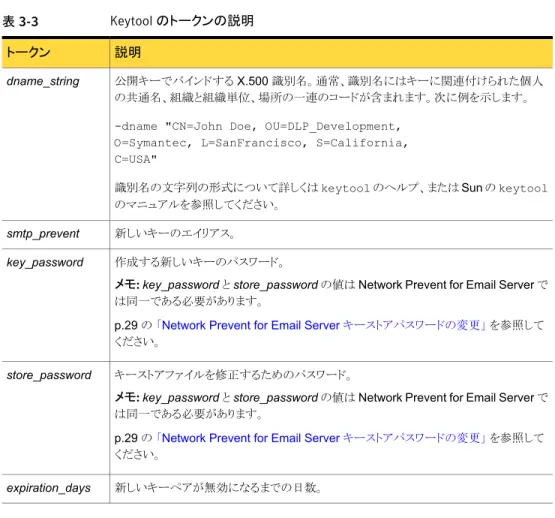Viewport: 555px width, 518px height.
Task: Click the 'O=Symantec, L=SanFrancisco' code line
Action: (261, 143)
